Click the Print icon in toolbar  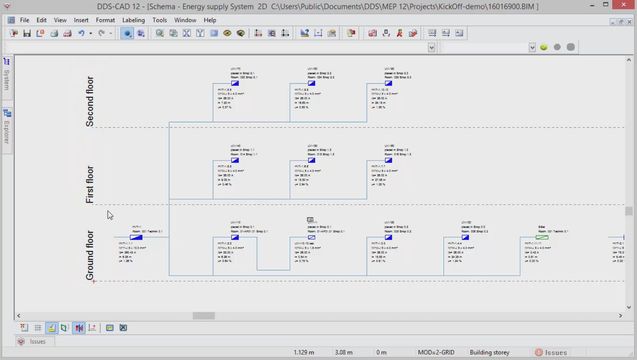point(54,33)
